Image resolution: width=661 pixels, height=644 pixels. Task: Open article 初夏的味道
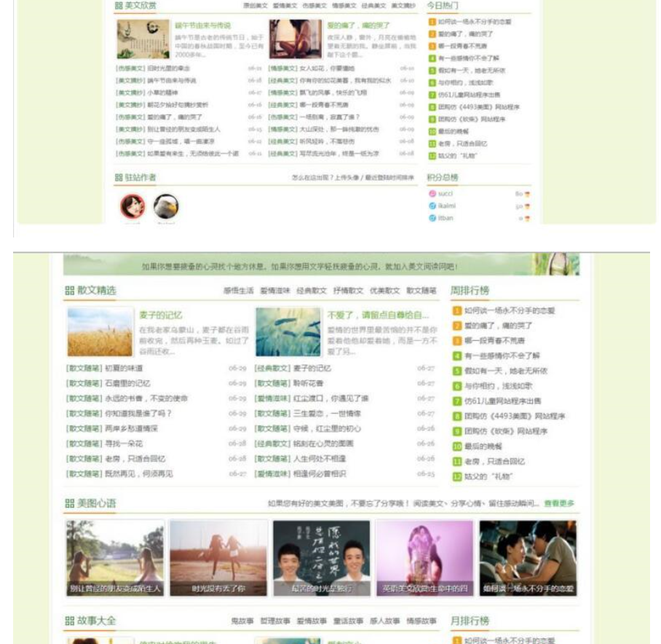(x=124, y=368)
